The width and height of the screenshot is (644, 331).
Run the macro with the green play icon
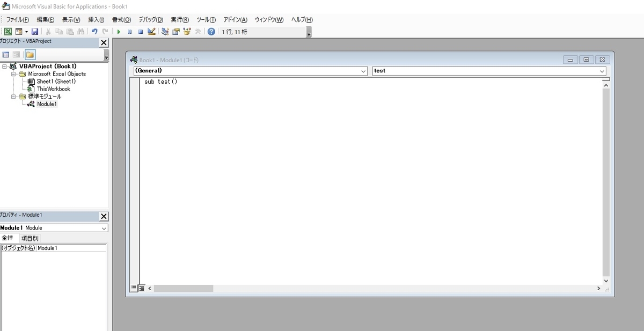point(119,32)
